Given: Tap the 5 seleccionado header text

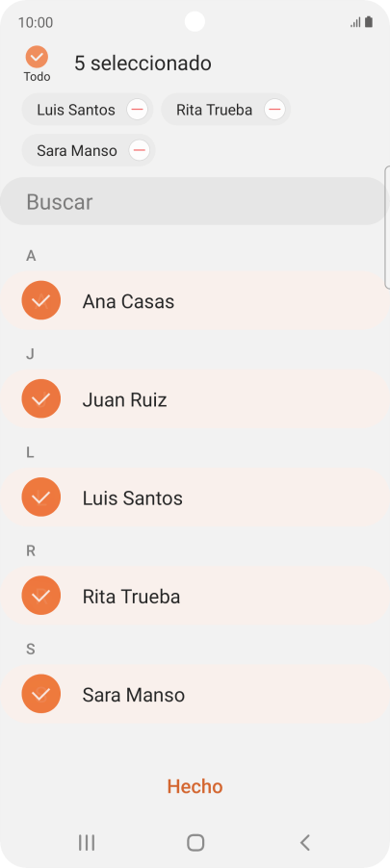Looking at the screenshot, I should click(x=143, y=64).
